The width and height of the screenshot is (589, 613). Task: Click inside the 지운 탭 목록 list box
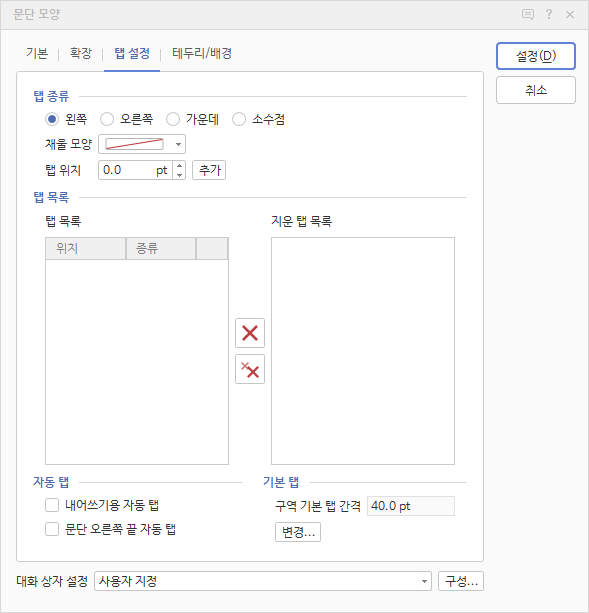coord(363,351)
